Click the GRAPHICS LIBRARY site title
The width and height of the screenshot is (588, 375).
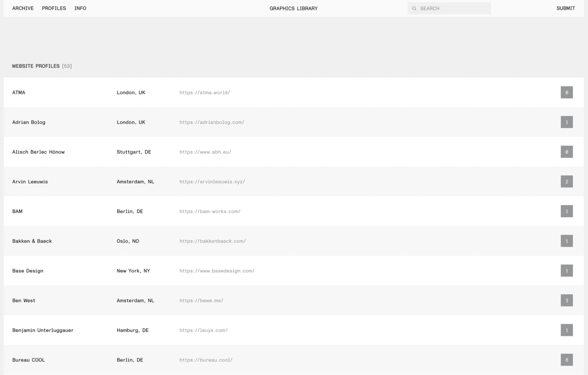(x=294, y=8)
